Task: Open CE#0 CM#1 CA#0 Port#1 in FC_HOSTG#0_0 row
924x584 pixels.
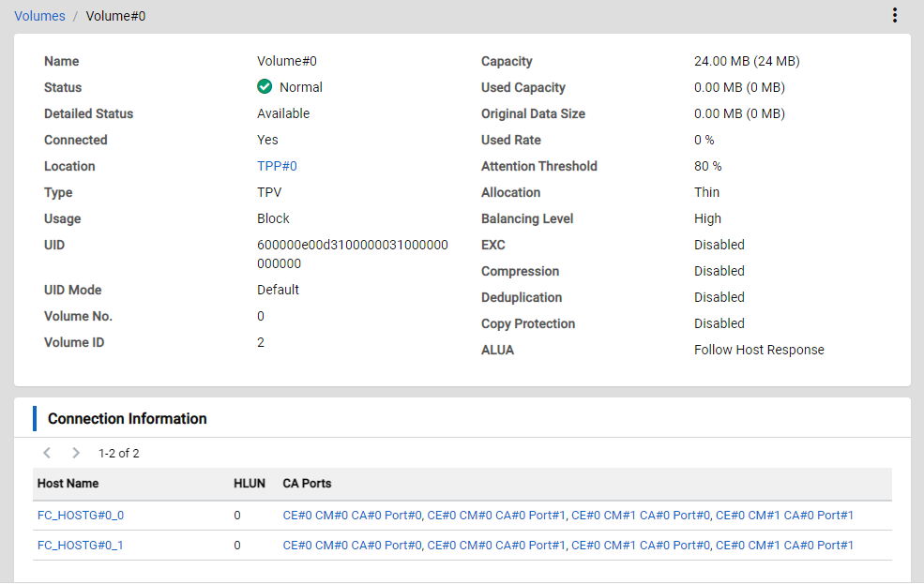Action: [784, 515]
